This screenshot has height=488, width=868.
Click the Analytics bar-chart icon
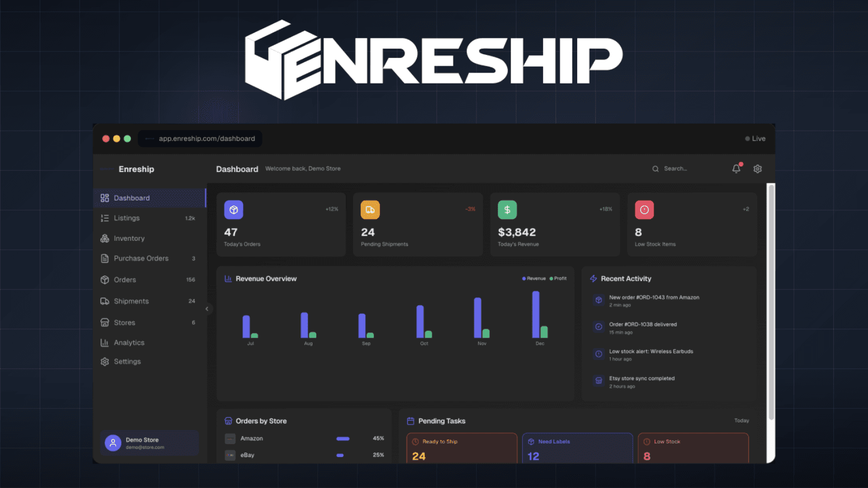pyautogui.click(x=105, y=343)
